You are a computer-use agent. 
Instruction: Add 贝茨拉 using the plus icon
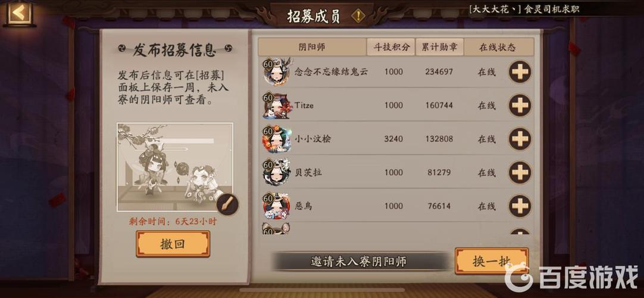(x=520, y=173)
